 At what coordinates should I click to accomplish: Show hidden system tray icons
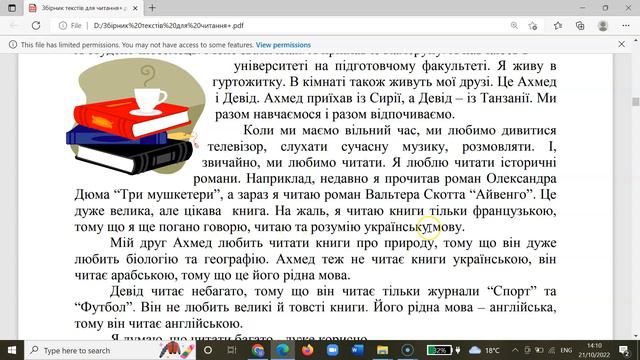click(515, 350)
